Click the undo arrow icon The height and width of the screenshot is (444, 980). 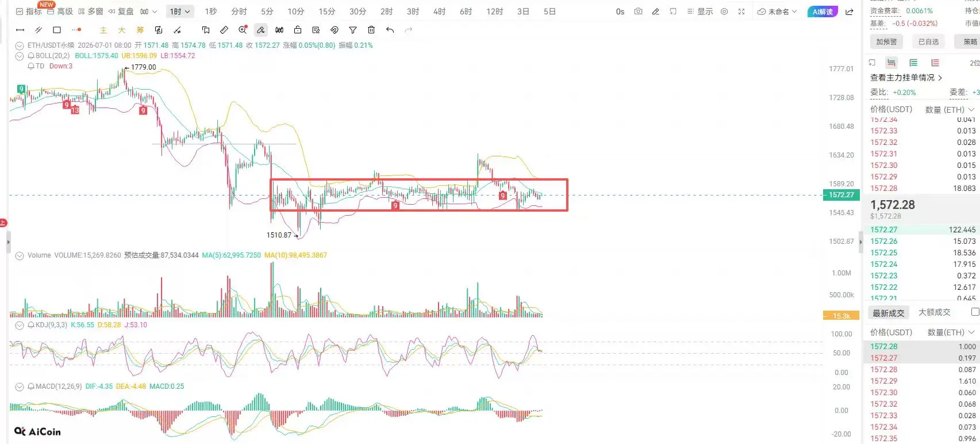(390, 30)
